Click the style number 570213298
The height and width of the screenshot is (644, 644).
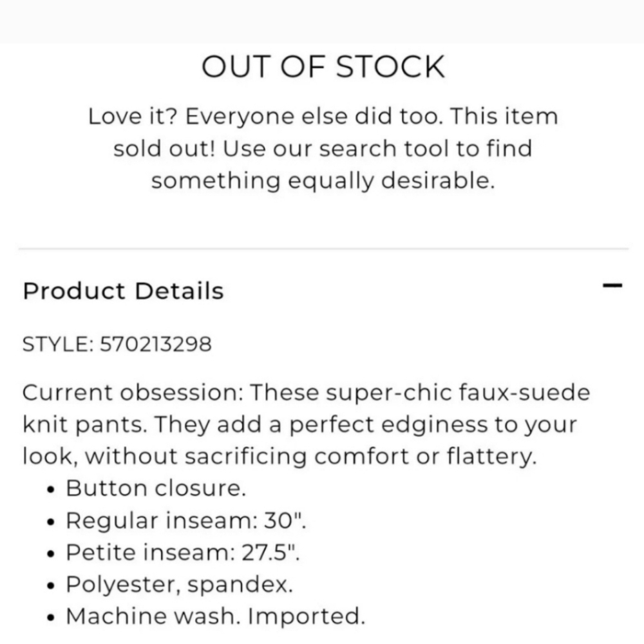[156, 344]
